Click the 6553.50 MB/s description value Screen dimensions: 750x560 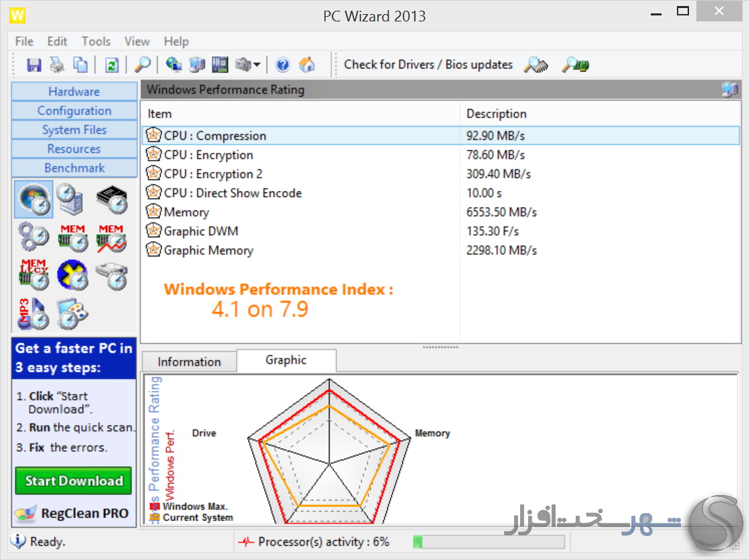pyautogui.click(x=502, y=212)
